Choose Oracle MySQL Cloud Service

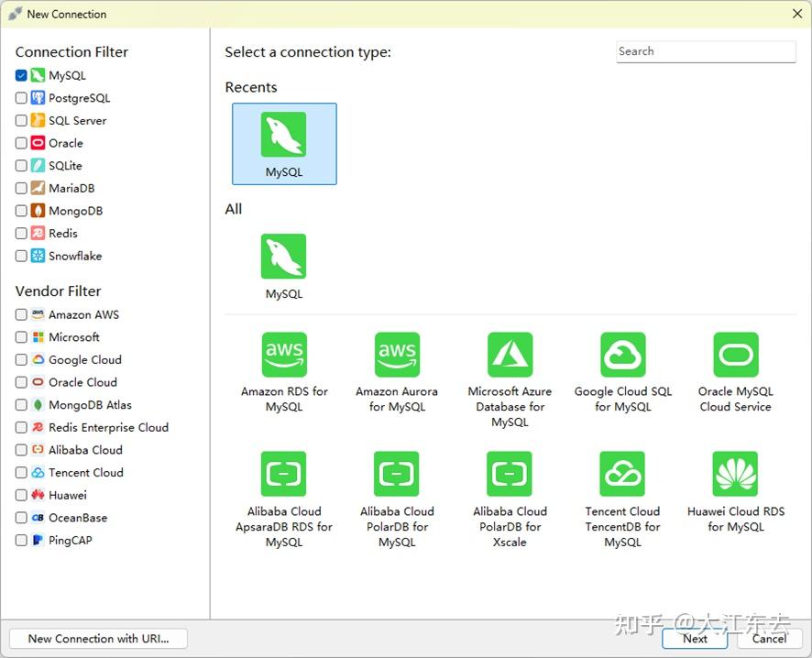[x=736, y=355]
